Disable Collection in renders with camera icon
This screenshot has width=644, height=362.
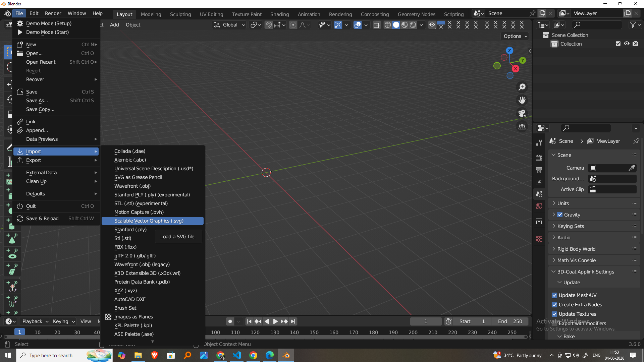(636, 44)
